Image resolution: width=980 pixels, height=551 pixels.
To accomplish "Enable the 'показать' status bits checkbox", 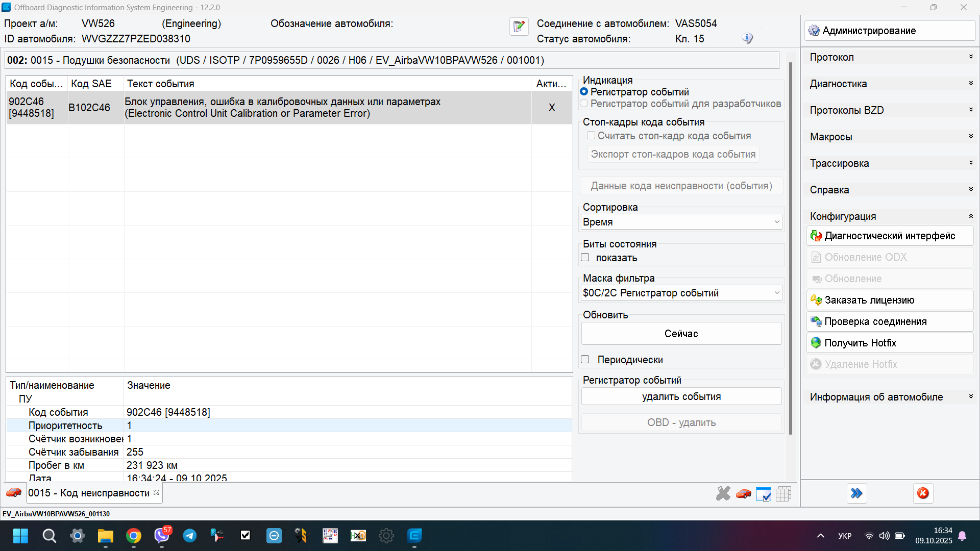I will click(585, 258).
